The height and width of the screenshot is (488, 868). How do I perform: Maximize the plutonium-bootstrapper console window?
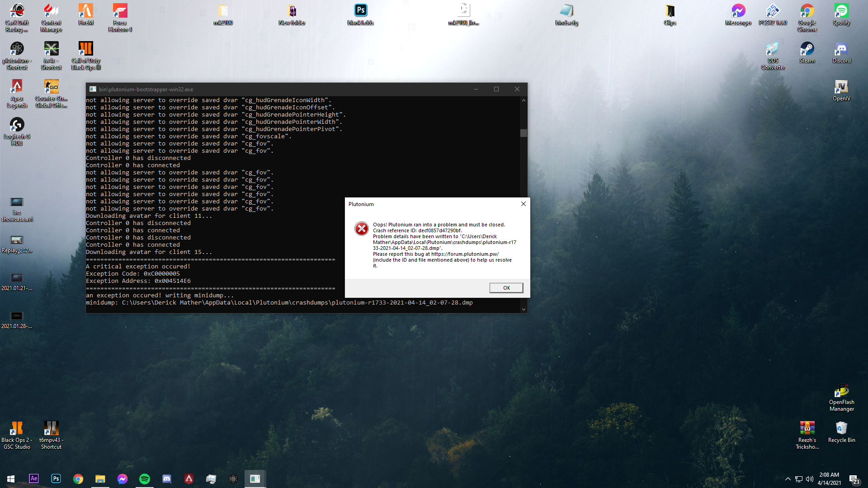click(496, 89)
